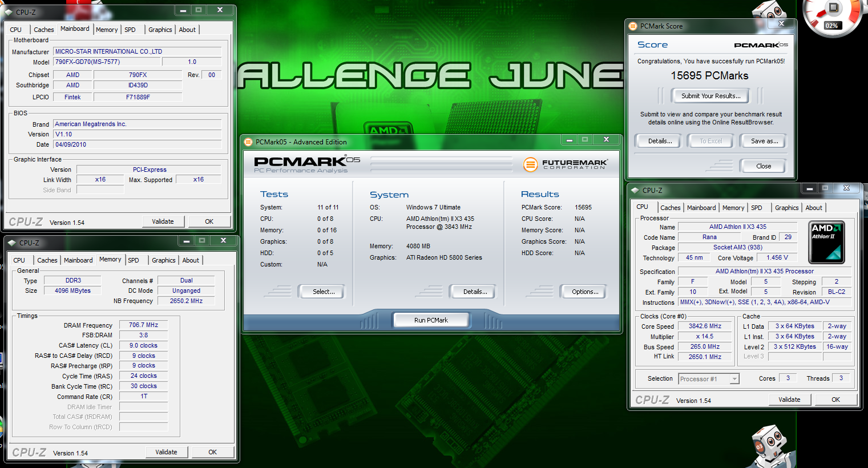The width and height of the screenshot is (868, 468).
Task: Click Validate in the Memory CPU-Z window
Action: tap(166, 452)
